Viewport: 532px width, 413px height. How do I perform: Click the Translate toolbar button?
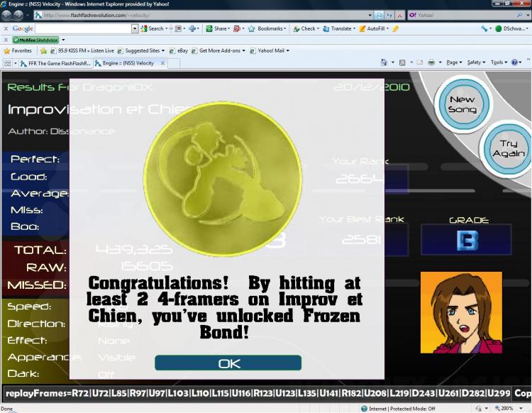(x=338, y=29)
